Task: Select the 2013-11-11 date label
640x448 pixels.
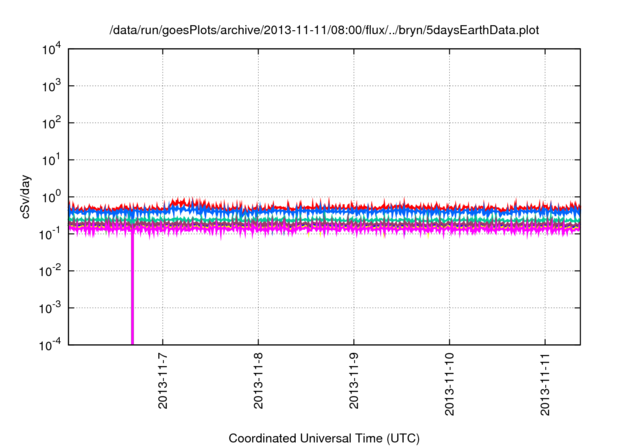Action: tap(545, 384)
